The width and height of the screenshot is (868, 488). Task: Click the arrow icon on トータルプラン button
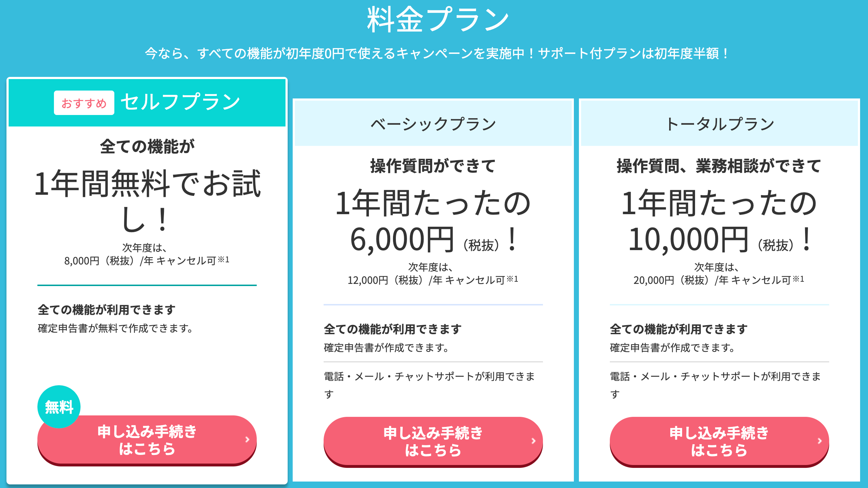click(x=820, y=441)
